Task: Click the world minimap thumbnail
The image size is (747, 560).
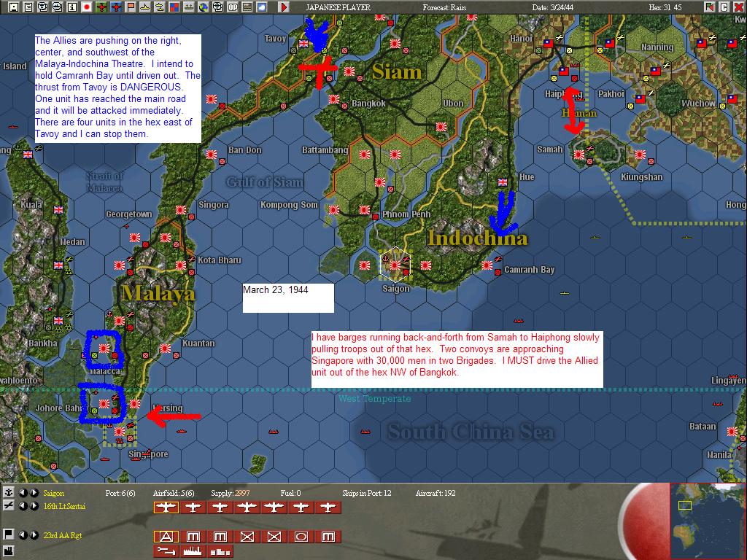Action: pos(707,521)
